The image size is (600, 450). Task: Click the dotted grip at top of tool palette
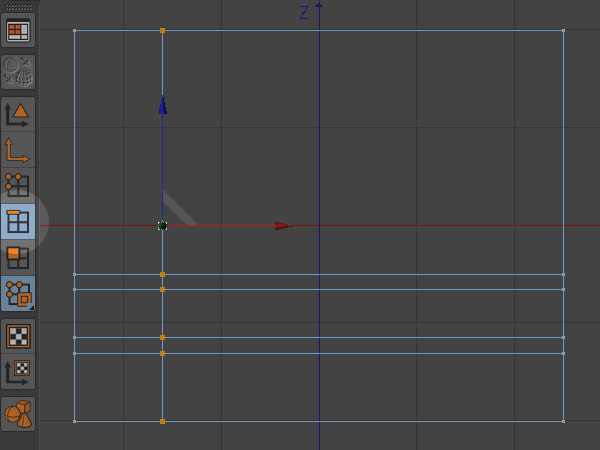pos(18,7)
